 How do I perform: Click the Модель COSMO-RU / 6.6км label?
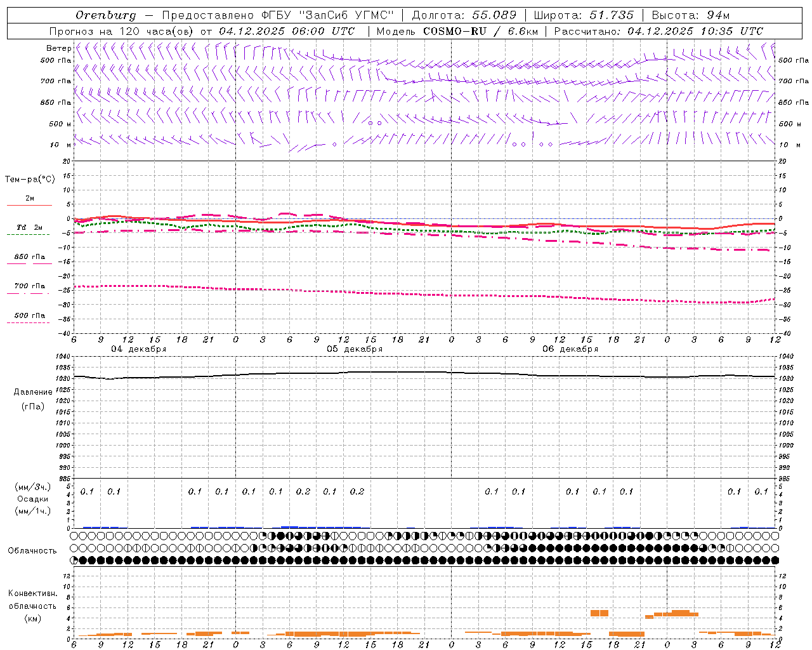pyautogui.click(x=457, y=31)
